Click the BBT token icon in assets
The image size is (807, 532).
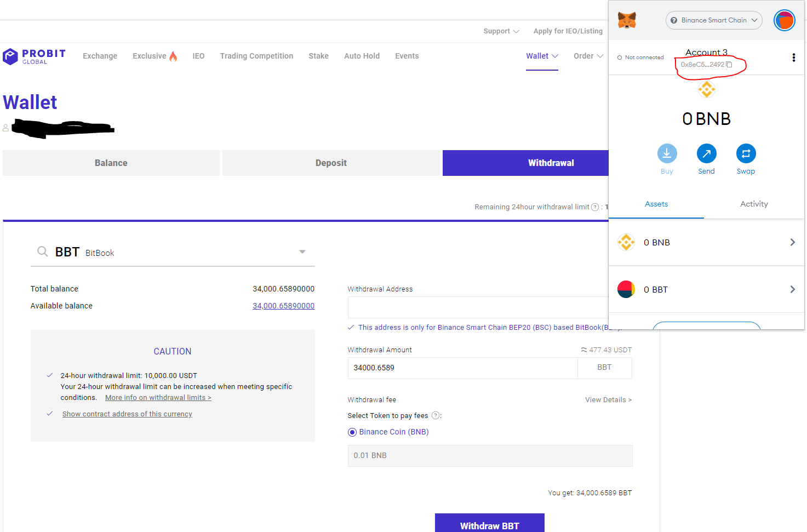coord(626,289)
